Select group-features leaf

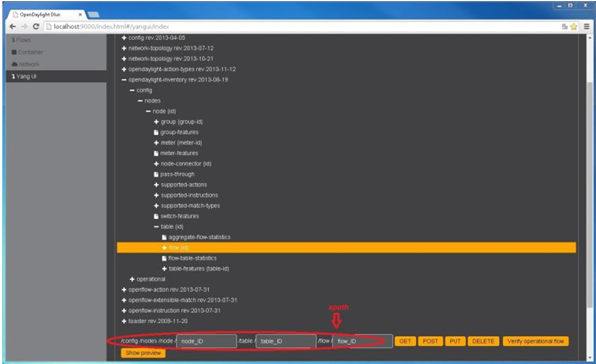point(176,132)
